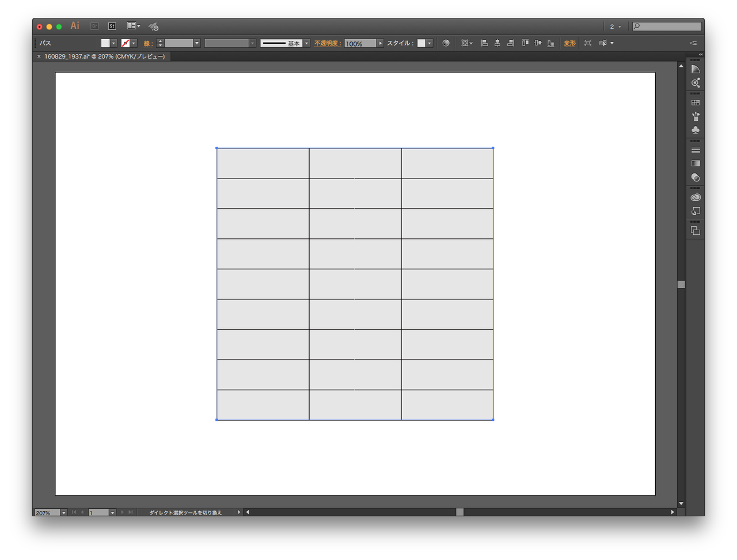Click the horizontal scrollbar right arrow
The width and height of the screenshot is (737, 560).
point(673,512)
